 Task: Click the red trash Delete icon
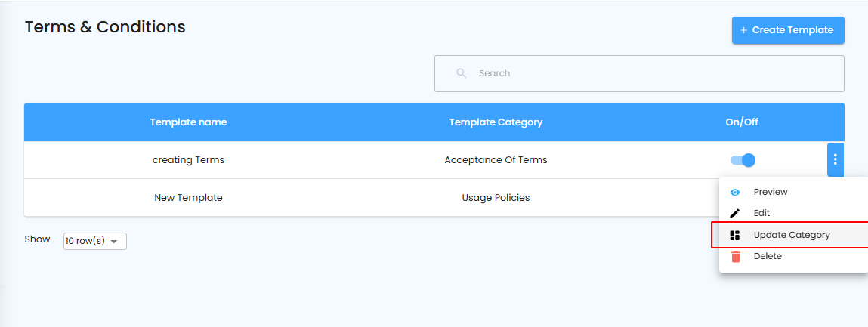(734, 257)
